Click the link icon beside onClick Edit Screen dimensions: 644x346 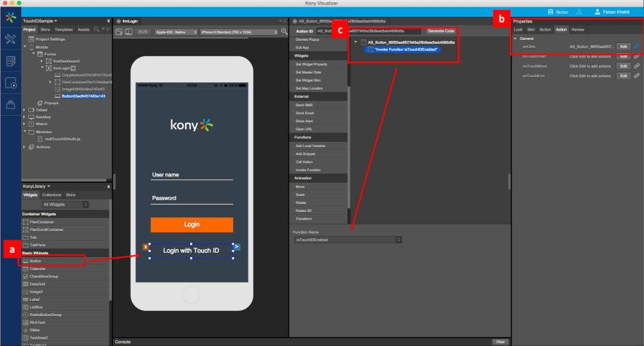coord(637,47)
